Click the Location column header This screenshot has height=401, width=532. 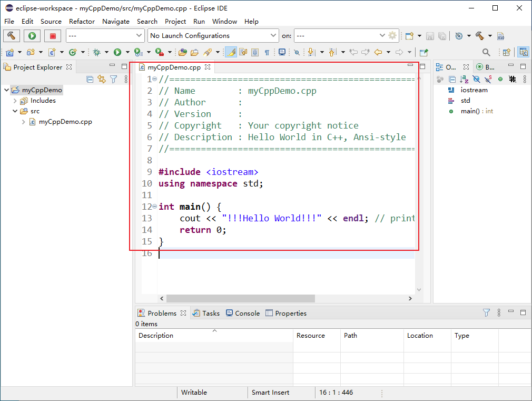(428, 336)
